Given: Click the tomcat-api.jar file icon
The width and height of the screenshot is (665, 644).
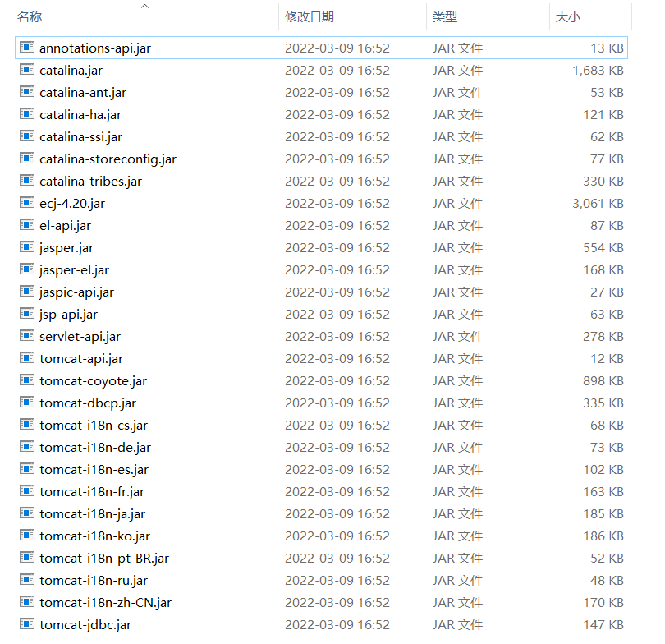Looking at the screenshot, I should tap(27, 357).
